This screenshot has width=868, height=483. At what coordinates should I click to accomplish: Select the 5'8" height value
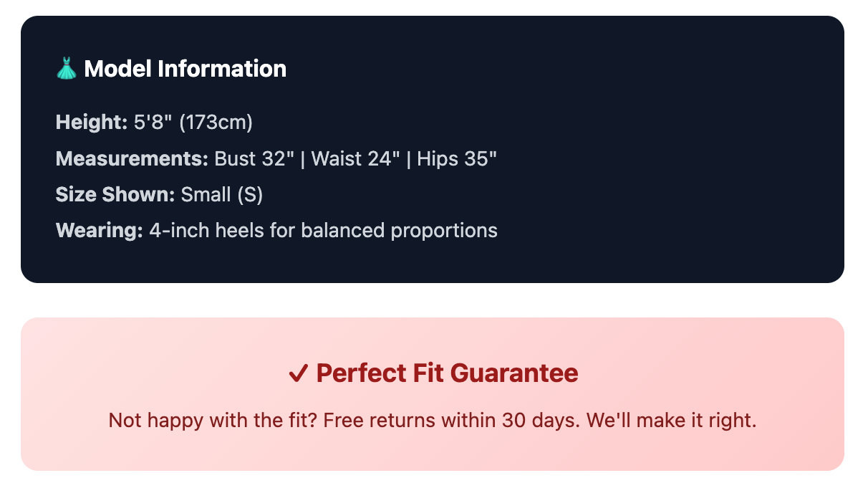coord(153,123)
